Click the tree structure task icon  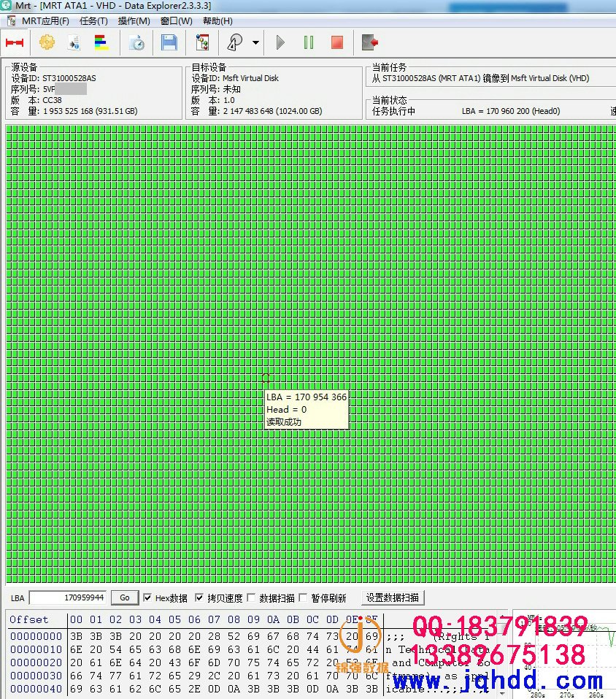point(203,42)
